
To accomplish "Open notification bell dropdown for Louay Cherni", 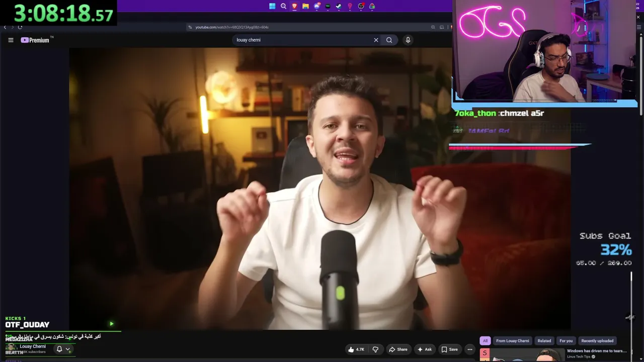I will (63, 349).
